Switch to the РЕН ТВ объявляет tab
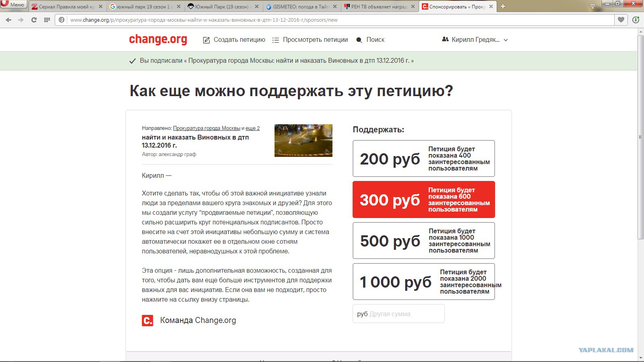644x362 pixels. point(380,6)
